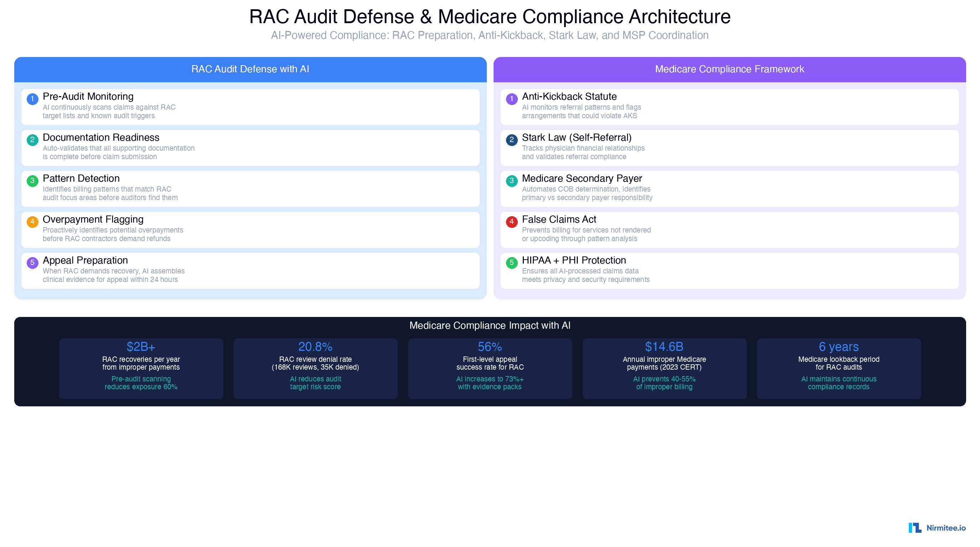Select the red False Claims Act badge

pos(512,222)
